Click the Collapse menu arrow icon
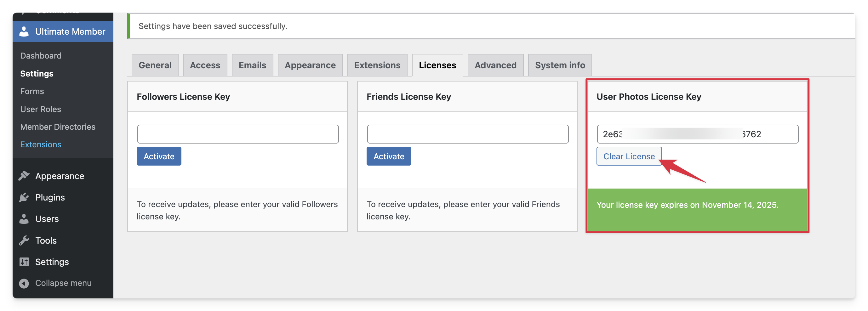 pos(24,283)
